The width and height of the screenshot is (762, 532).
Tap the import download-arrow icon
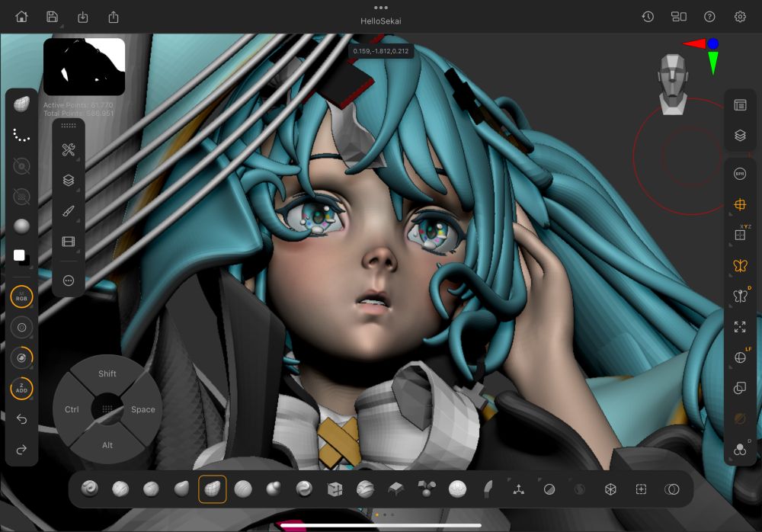(82, 17)
